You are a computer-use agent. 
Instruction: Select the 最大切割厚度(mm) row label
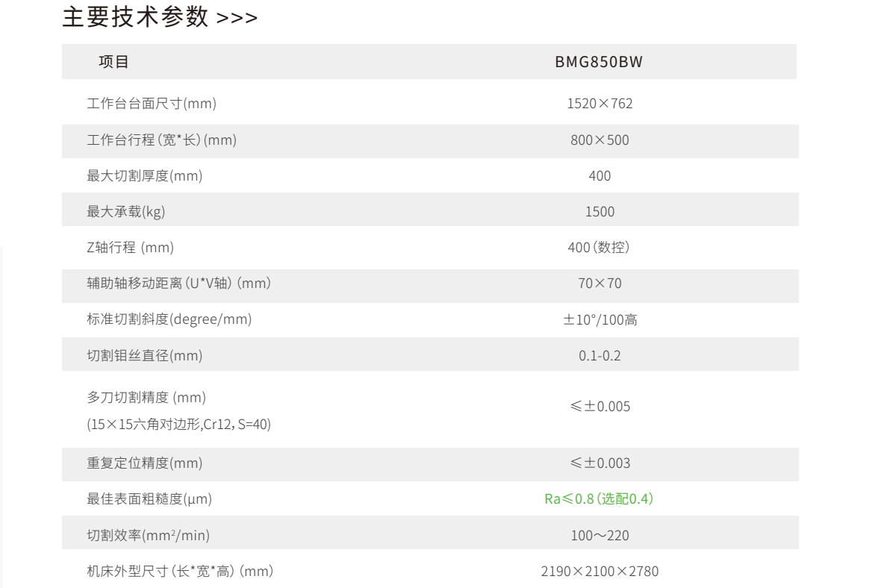(x=145, y=176)
